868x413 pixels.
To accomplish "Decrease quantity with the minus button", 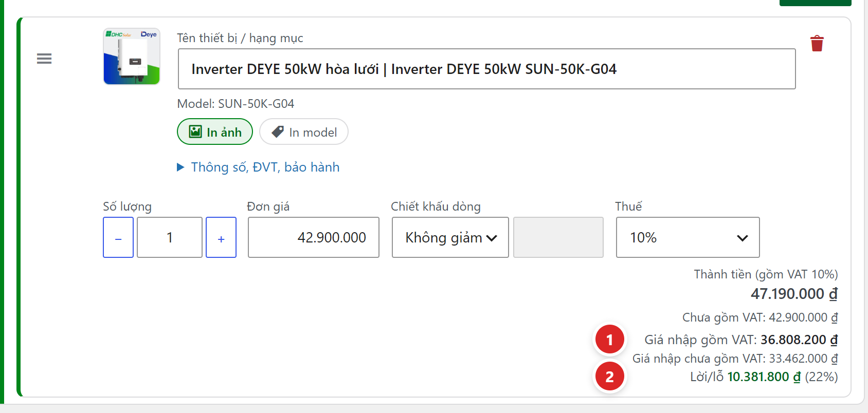I will 118,237.
